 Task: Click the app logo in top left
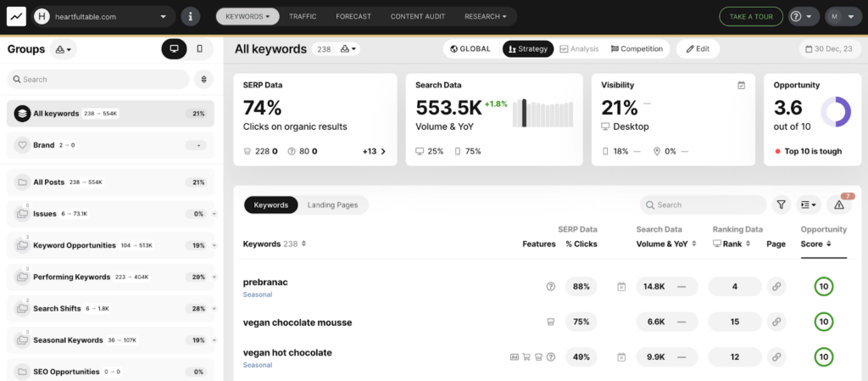(16, 16)
